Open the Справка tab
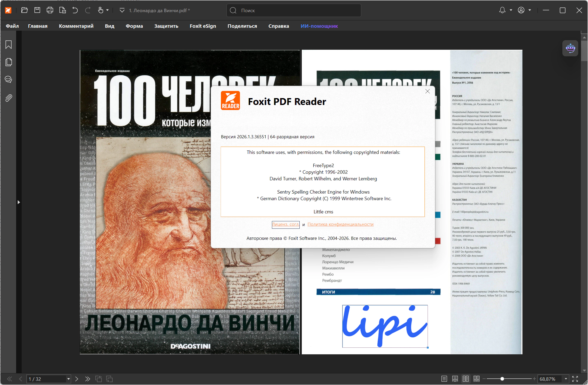Viewport: 588px width, 385px height. click(x=279, y=26)
